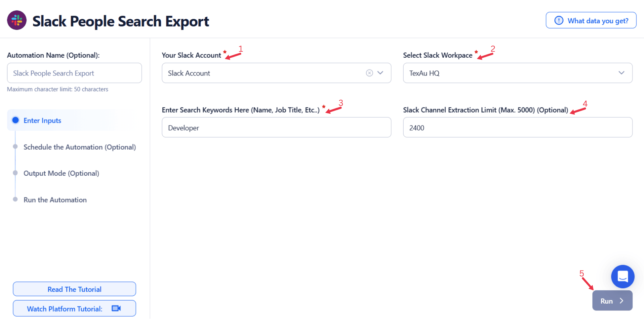Select the Enter Inputs step bullet
Screen dimensions: 644x323
tap(15, 120)
